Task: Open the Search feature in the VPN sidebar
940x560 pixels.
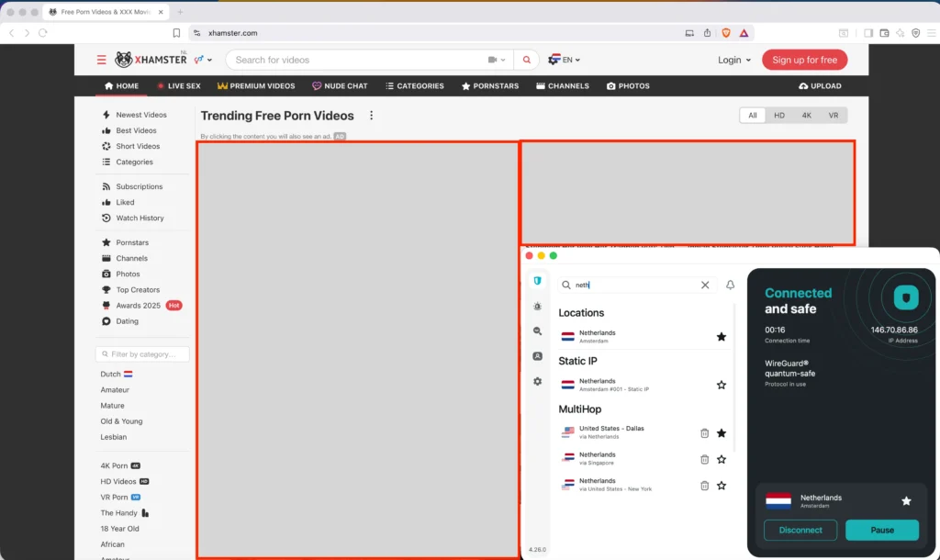Action: pyautogui.click(x=537, y=331)
